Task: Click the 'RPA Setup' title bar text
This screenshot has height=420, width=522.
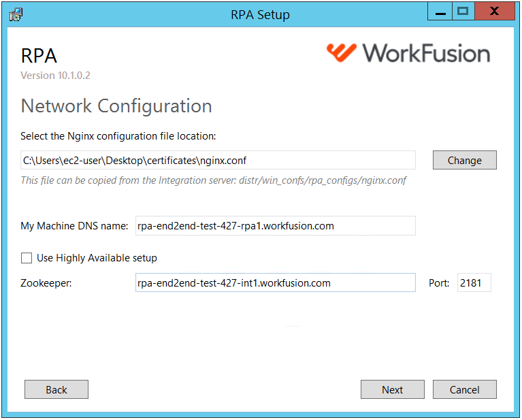Action: click(261, 15)
